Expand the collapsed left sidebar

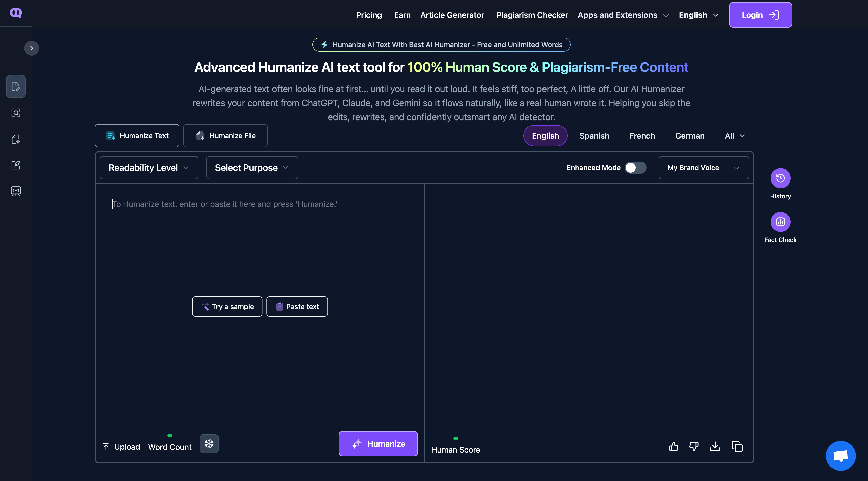coord(32,48)
